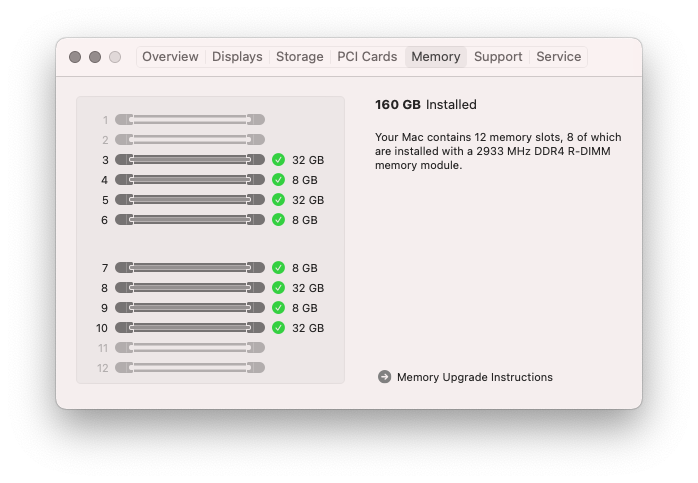Image resolution: width=698 pixels, height=483 pixels.
Task: Switch to the Service tab
Action: [558, 57]
